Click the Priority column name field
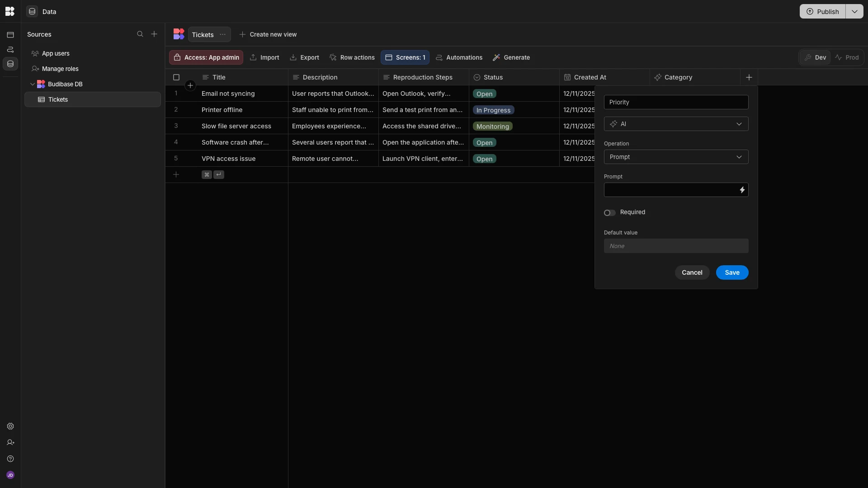The width and height of the screenshot is (868, 488). (x=676, y=102)
